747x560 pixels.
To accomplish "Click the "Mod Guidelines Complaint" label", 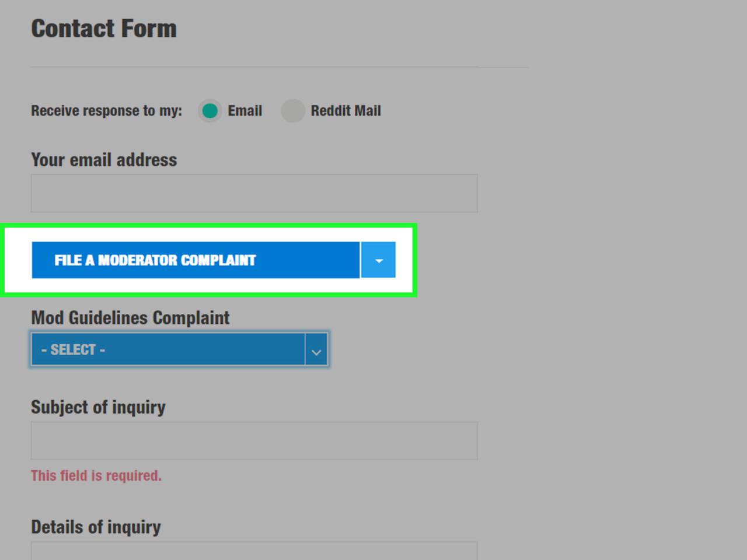I will pos(130,318).
